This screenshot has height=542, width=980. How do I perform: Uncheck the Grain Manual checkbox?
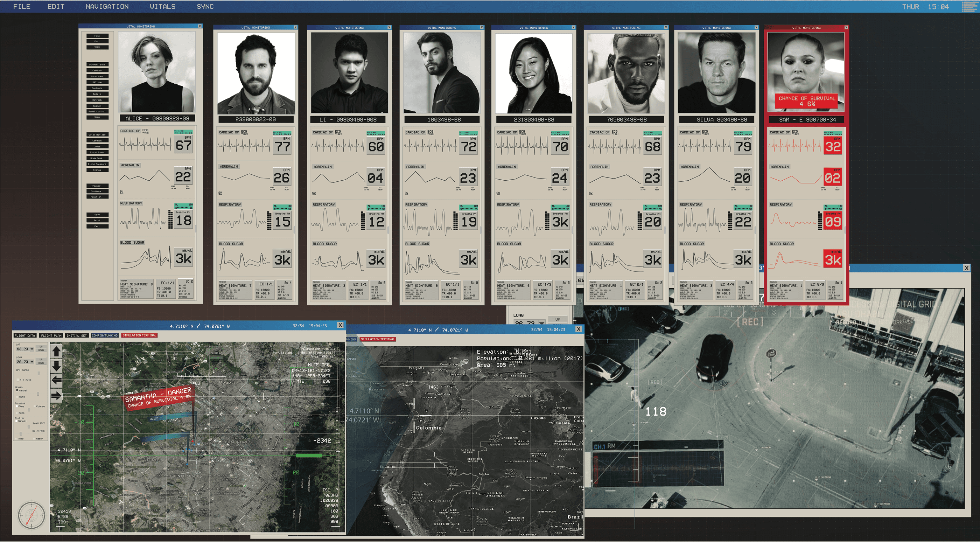[x=17, y=390]
